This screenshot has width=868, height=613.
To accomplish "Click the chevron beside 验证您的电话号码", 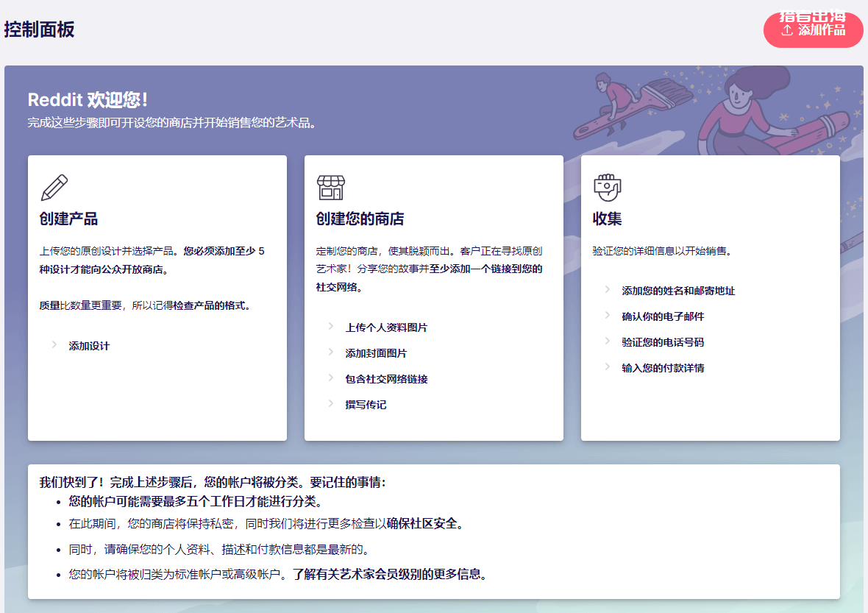I will [x=608, y=341].
